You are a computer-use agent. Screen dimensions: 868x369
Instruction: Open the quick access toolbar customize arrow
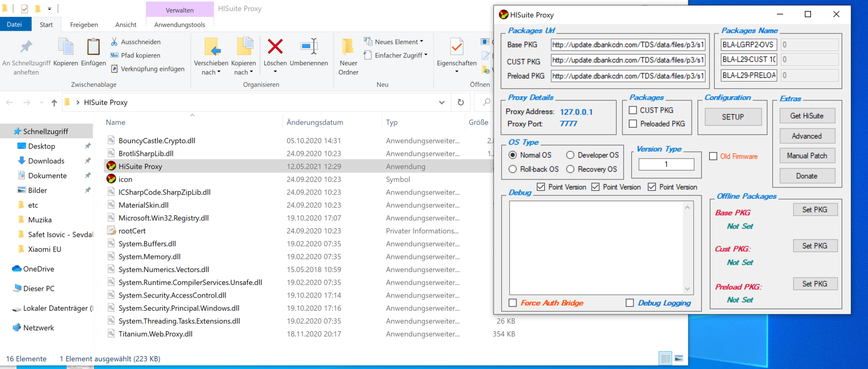(x=49, y=9)
